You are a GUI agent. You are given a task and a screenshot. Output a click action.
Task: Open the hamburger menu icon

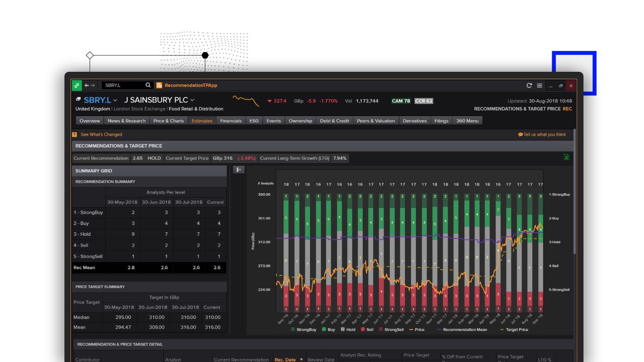pyautogui.click(x=539, y=85)
